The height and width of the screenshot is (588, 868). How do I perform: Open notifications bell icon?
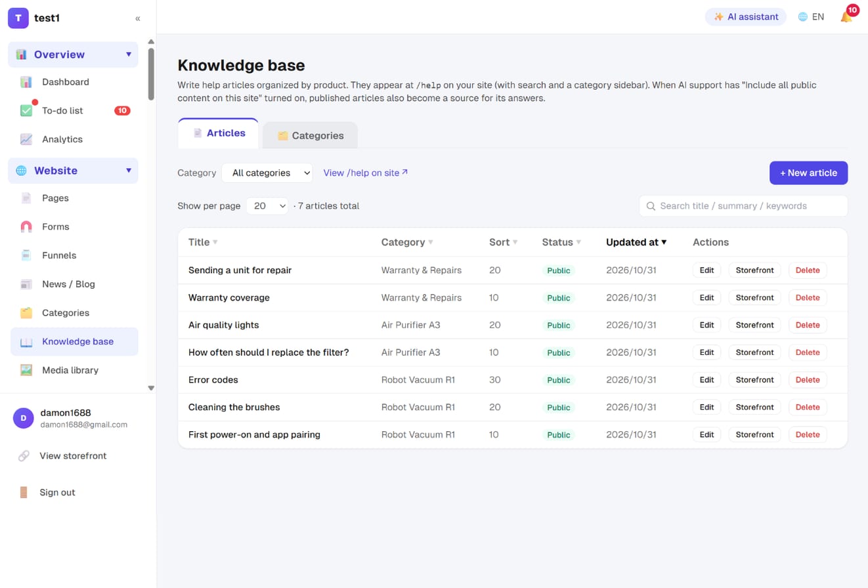coord(846,17)
